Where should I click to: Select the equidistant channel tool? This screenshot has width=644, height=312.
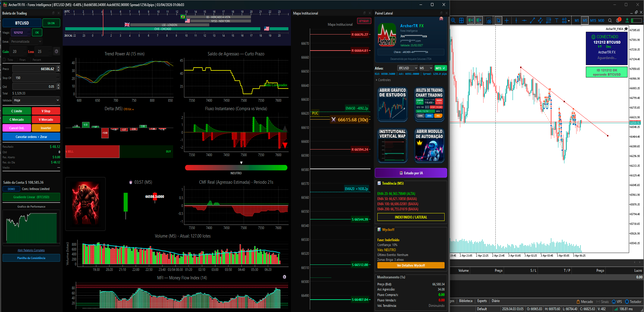click(540, 21)
